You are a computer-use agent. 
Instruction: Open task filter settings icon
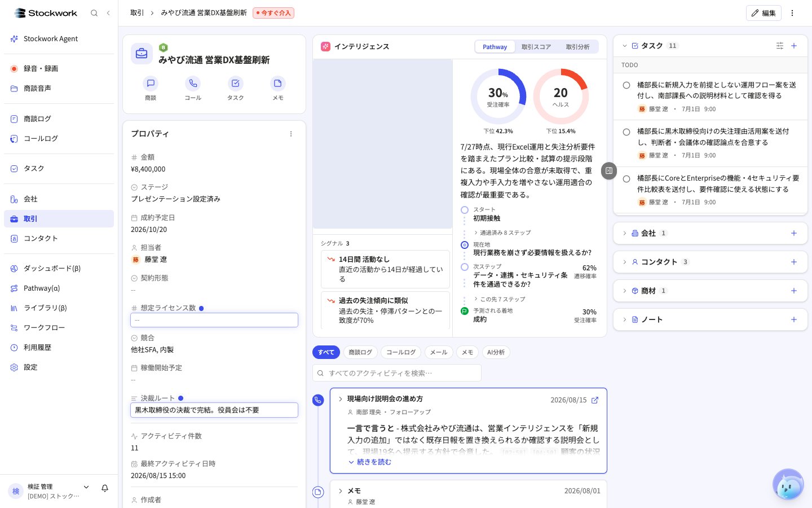(x=780, y=46)
